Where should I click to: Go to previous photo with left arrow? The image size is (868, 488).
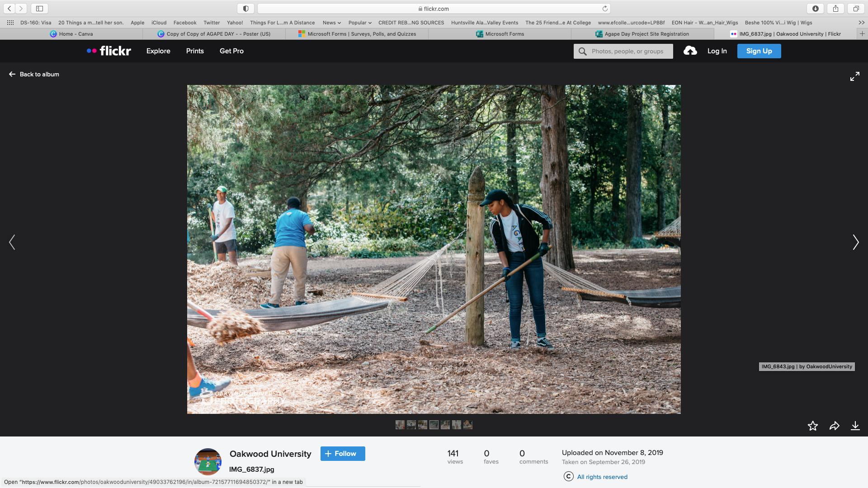(12, 242)
